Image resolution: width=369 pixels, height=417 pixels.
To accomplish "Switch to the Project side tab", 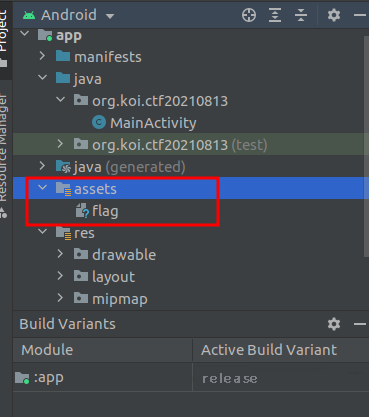I will (x=3, y=37).
